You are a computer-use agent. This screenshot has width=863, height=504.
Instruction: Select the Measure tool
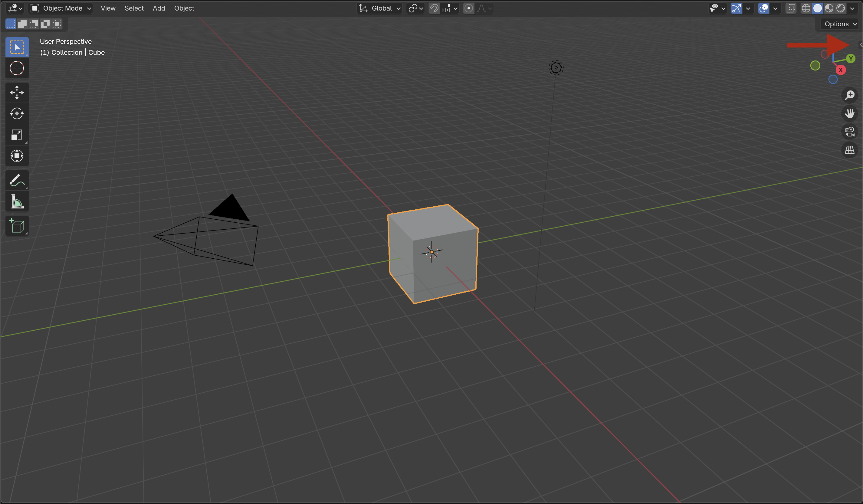point(17,201)
